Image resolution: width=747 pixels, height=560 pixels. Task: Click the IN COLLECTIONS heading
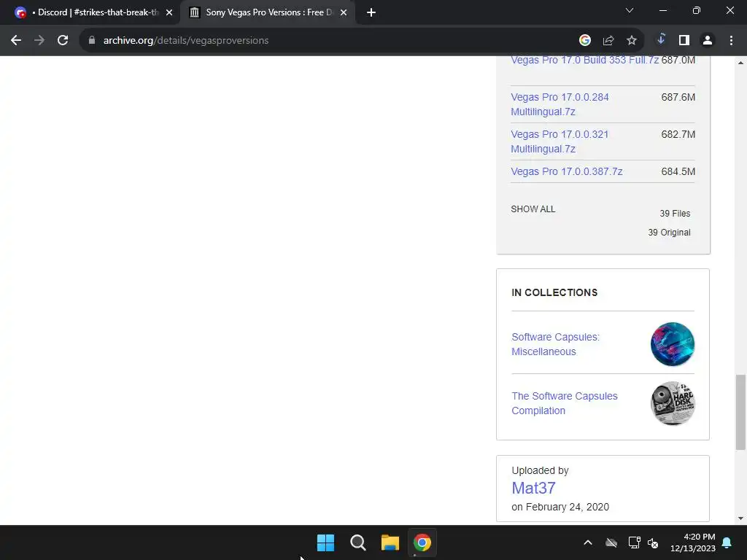point(554,292)
